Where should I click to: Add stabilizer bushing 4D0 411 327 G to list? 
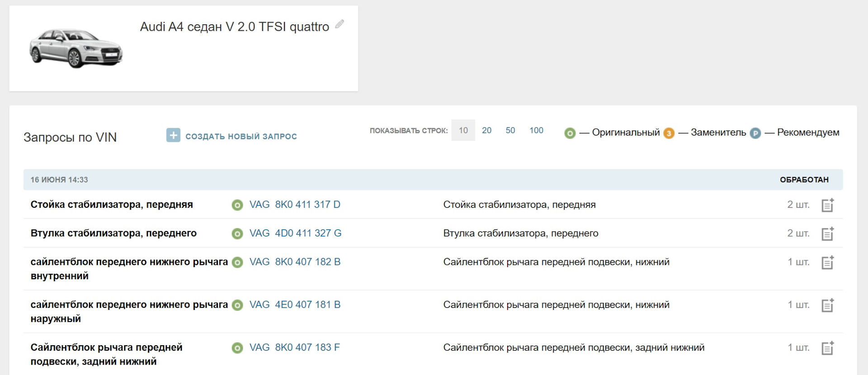coord(827,234)
